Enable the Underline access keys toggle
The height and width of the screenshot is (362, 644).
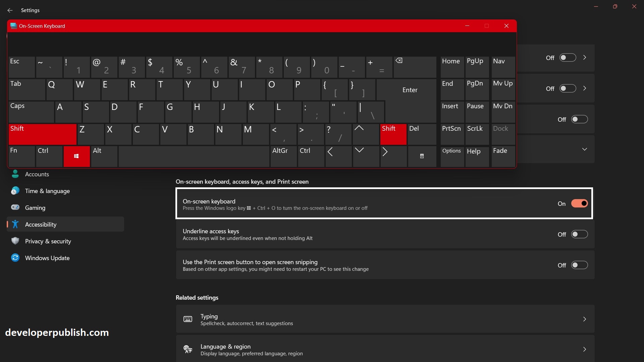579,234
